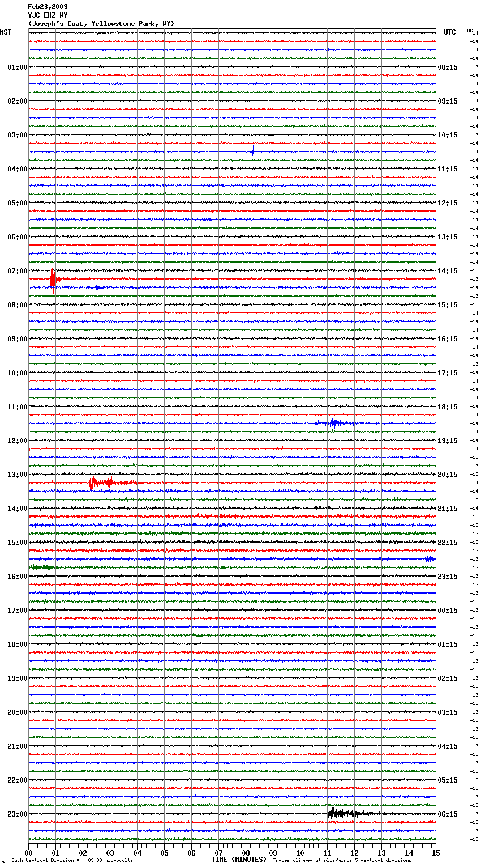Image resolution: width=481 pixels, height=868 pixels.
Task: Click the MST timezone label
Action: click(x=6, y=32)
